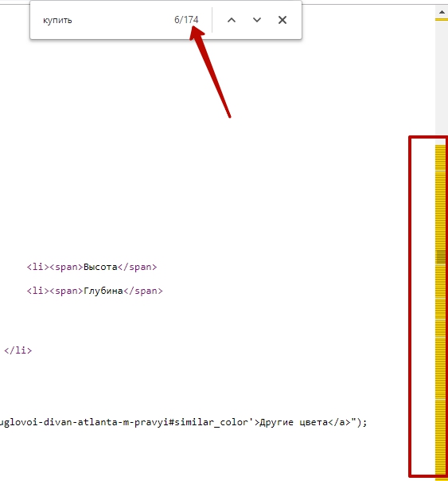Click the 'uglovoi-divan-atlanta-m-pravyi#similar_color' URL text
Image resolution: width=448 pixels, height=481 pixels.
tap(124, 422)
